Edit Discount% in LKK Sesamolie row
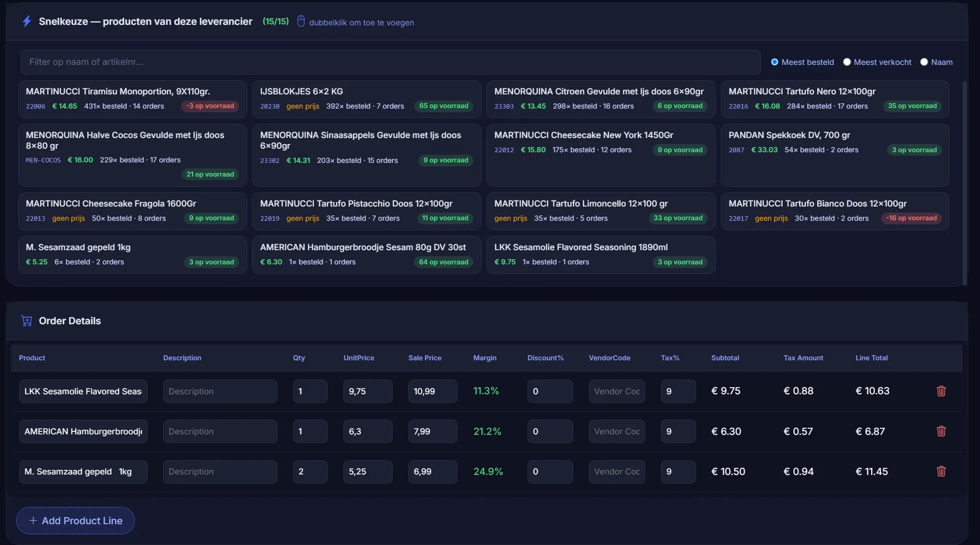The height and width of the screenshot is (545, 980). (550, 391)
